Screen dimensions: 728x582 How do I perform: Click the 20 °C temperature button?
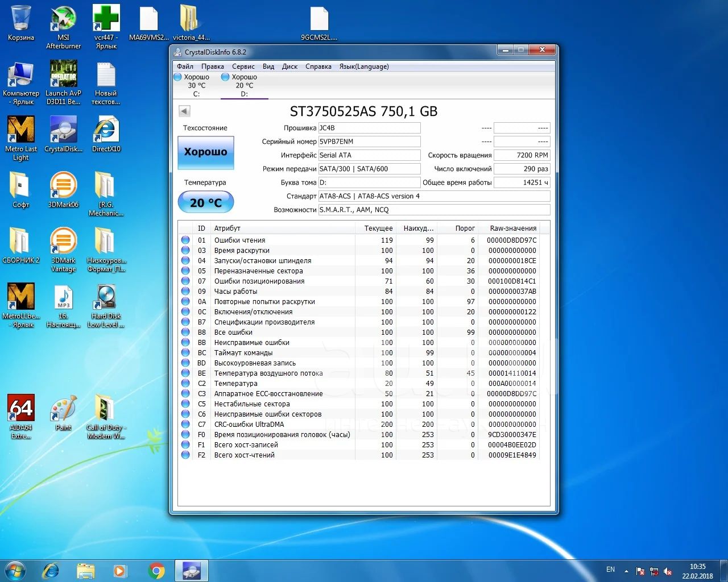point(206,202)
